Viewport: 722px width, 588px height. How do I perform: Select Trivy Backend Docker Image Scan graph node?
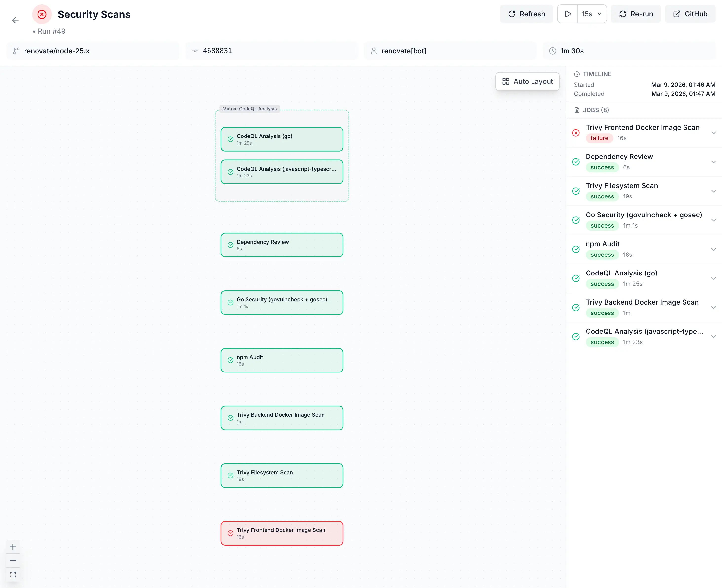pyautogui.click(x=282, y=418)
